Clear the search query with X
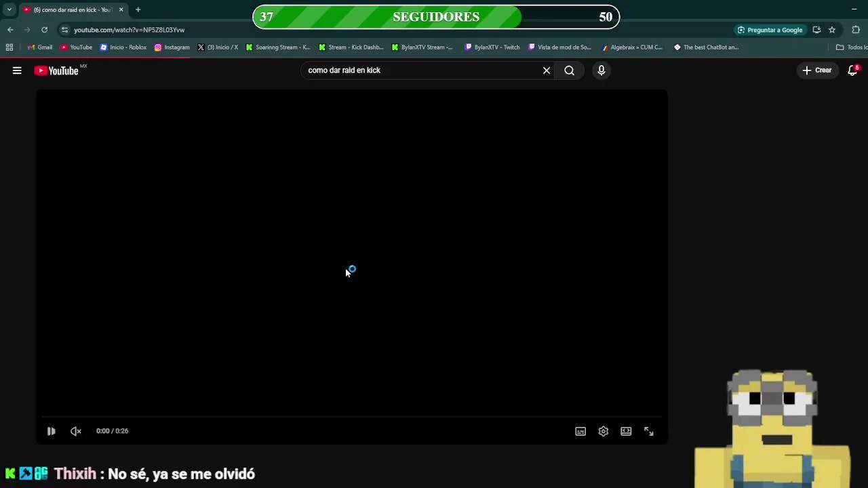The width and height of the screenshot is (868, 488). 547,70
